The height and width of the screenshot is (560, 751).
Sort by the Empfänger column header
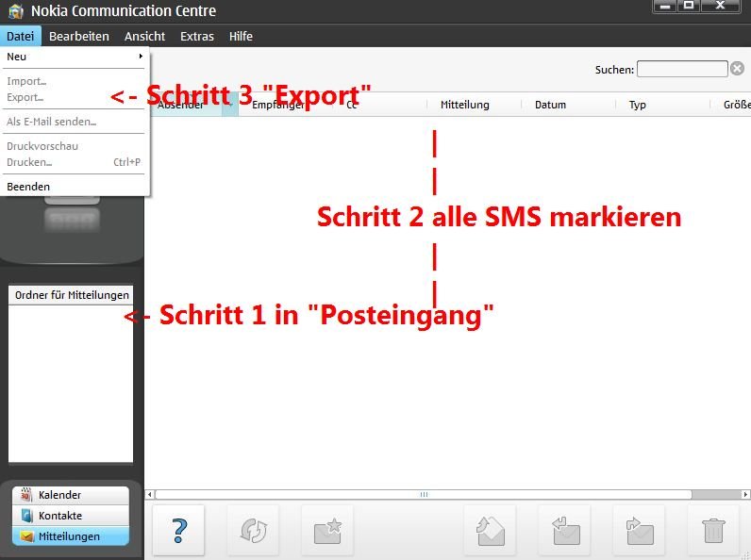click(x=286, y=105)
